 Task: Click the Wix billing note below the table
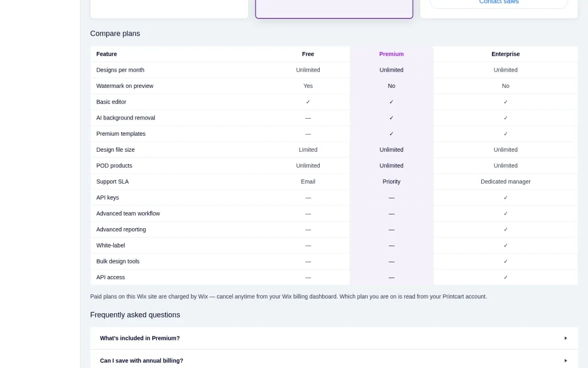288,297
